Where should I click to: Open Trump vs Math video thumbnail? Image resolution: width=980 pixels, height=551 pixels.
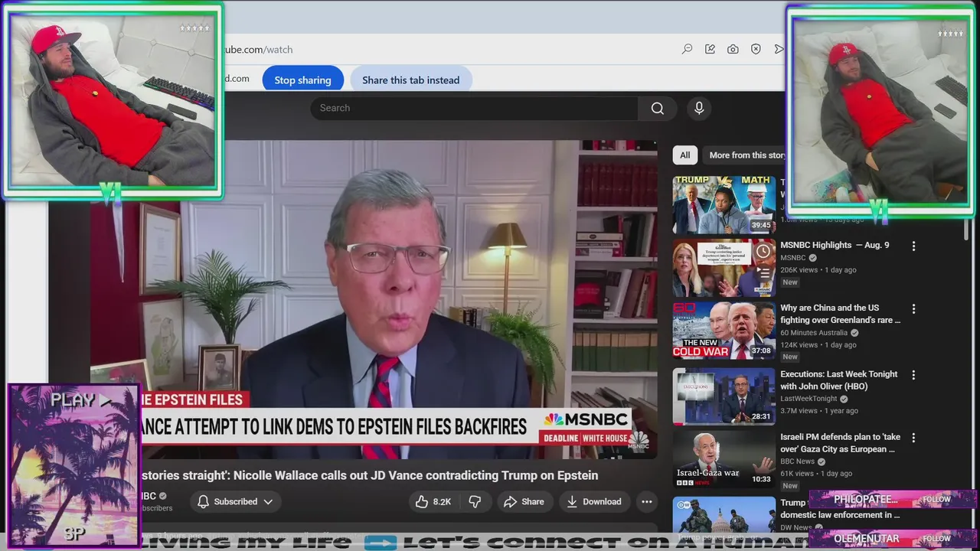click(724, 204)
